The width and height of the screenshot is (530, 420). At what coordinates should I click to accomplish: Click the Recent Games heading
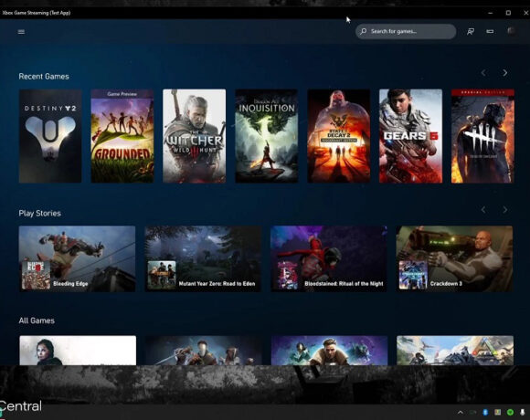(x=44, y=77)
